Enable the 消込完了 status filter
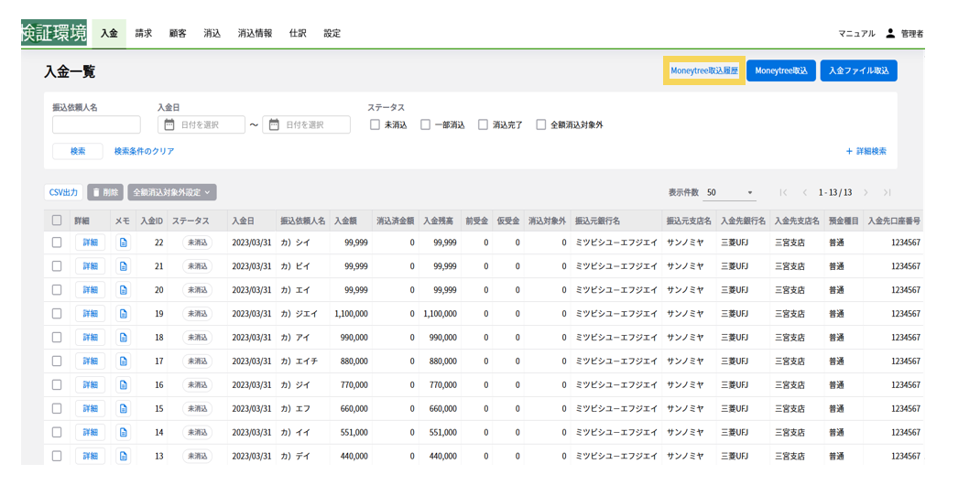The height and width of the screenshot is (496, 980). (x=483, y=125)
